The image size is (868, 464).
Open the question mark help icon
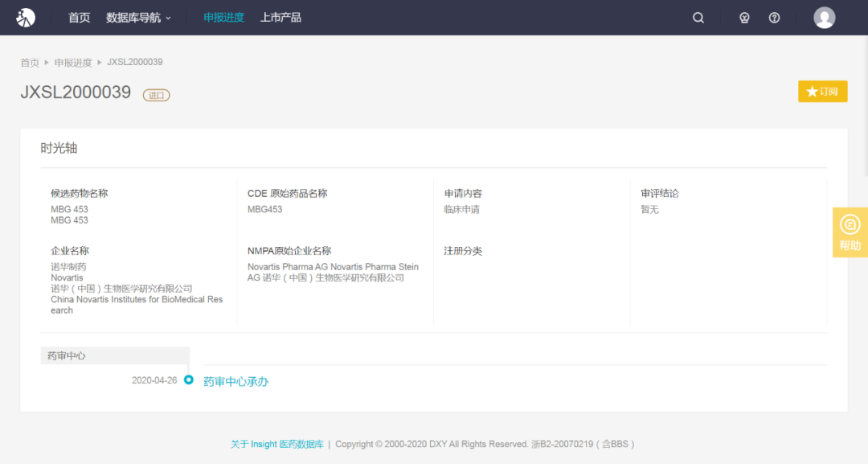coord(775,18)
